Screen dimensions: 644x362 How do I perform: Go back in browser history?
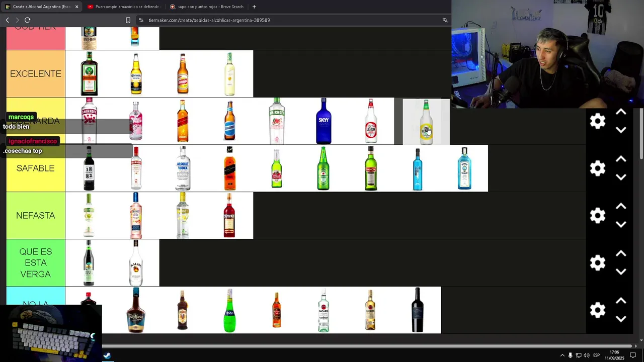coord(7,20)
